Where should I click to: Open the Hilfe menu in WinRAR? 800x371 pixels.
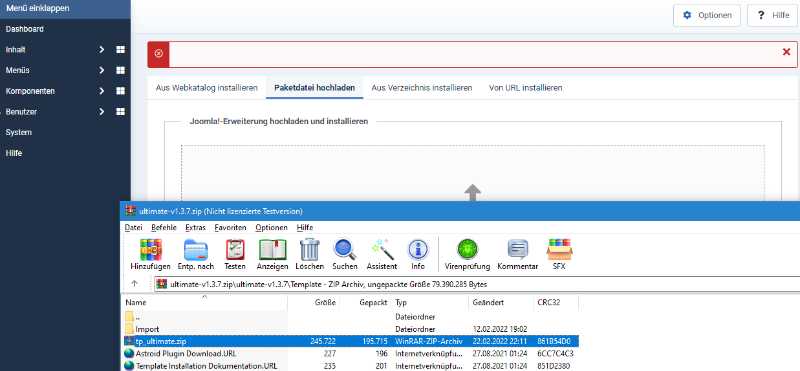coord(305,227)
